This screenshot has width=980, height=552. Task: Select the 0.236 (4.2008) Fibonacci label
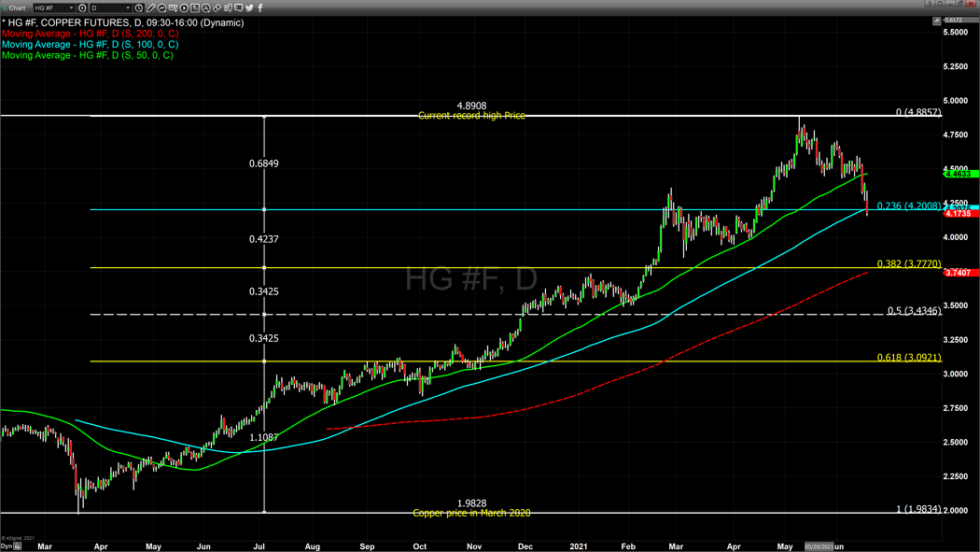pyautogui.click(x=909, y=205)
